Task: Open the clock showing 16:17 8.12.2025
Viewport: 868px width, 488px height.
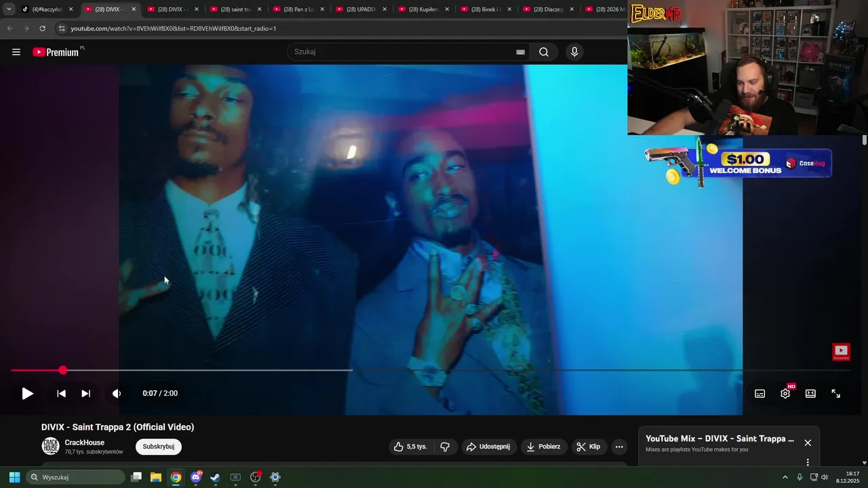Action: pos(848,477)
